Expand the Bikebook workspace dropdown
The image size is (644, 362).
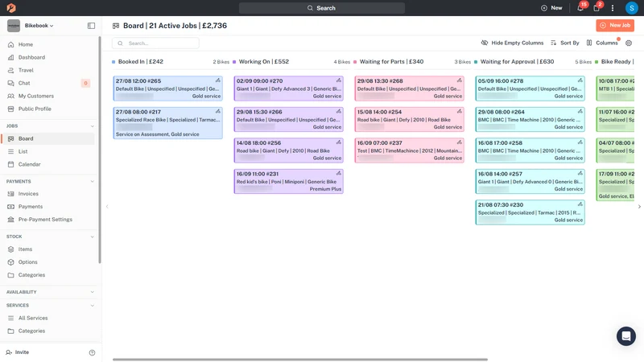39,26
